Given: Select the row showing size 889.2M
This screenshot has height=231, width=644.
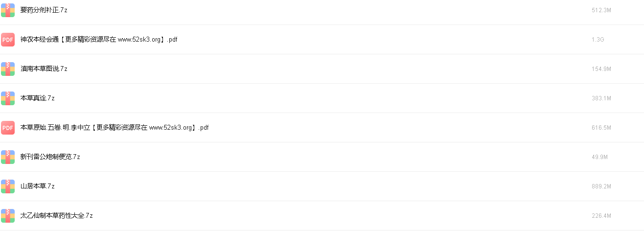Looking at the screenshot, I should (x=322, y=186).
